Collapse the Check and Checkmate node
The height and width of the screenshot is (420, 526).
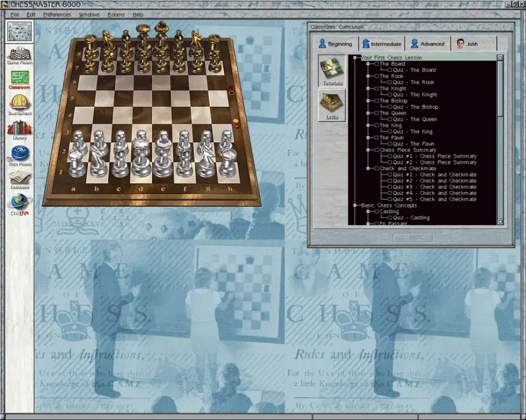368,168
